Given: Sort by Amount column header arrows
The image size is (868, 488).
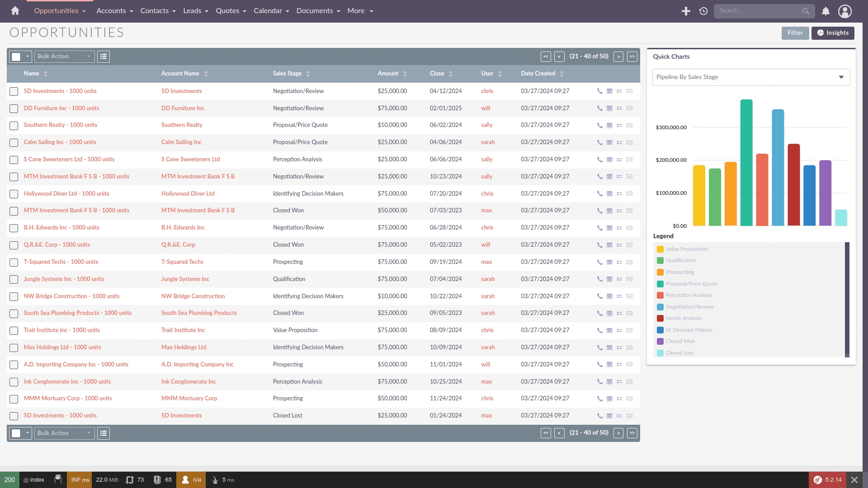Looking at the screenshot, I should (405, 74).
